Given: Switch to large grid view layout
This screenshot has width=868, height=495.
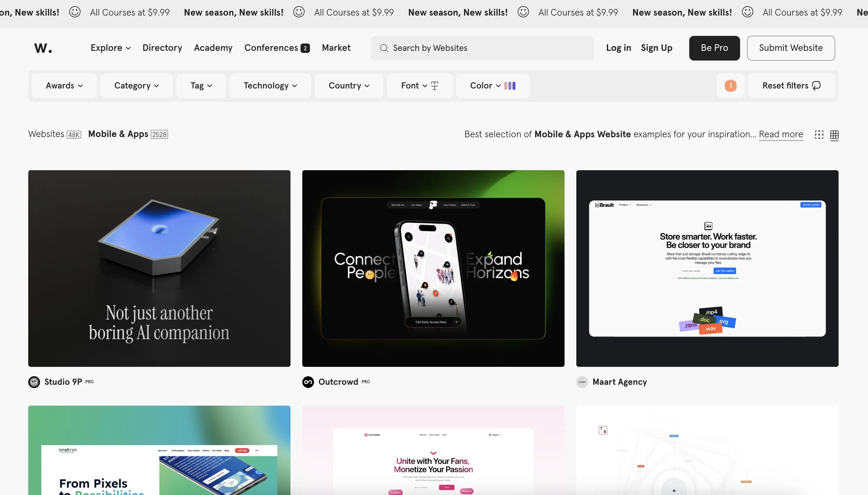Looking at the screenshot, I should pos(819,135).
